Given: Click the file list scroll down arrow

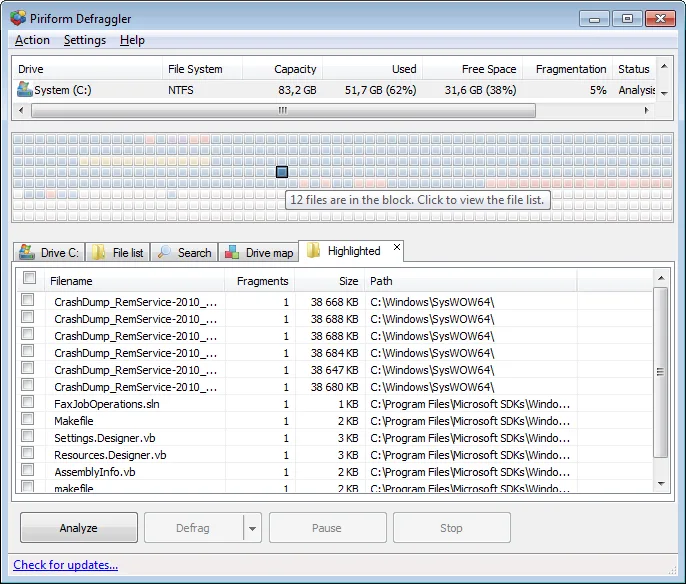Looking at the screenshot, I should 661,484.
